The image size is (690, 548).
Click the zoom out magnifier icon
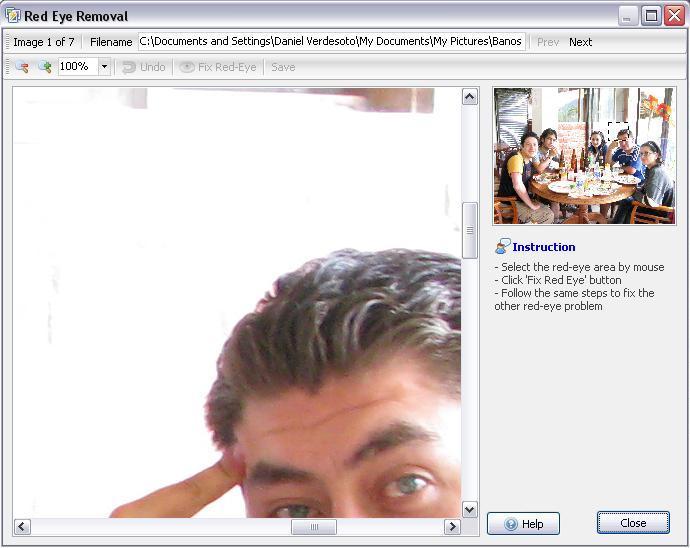(22, 67)
